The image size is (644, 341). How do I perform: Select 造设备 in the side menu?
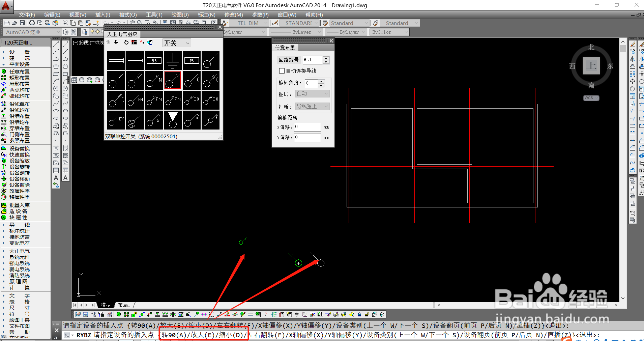(x=18, y=211)
